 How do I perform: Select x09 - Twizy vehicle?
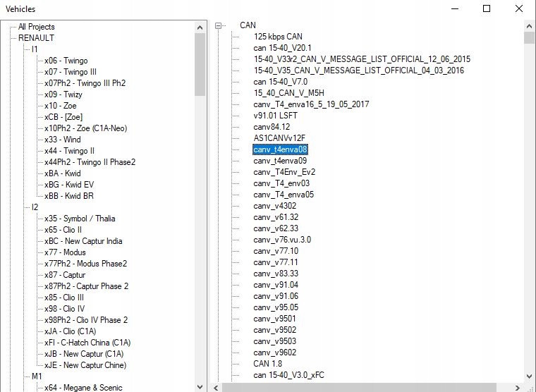click(63, 94)
